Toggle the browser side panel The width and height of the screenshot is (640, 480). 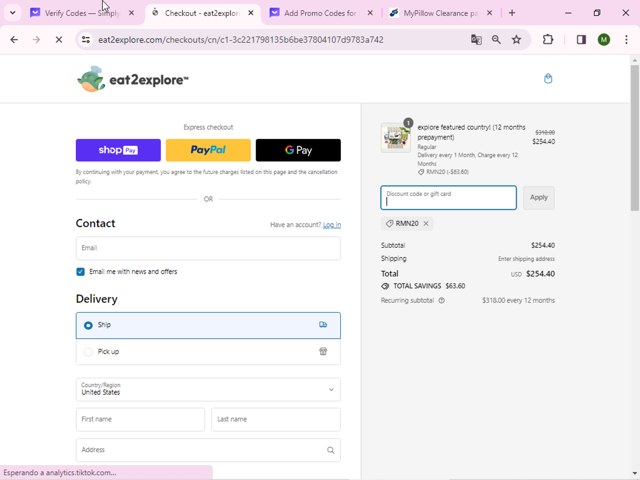581,40
